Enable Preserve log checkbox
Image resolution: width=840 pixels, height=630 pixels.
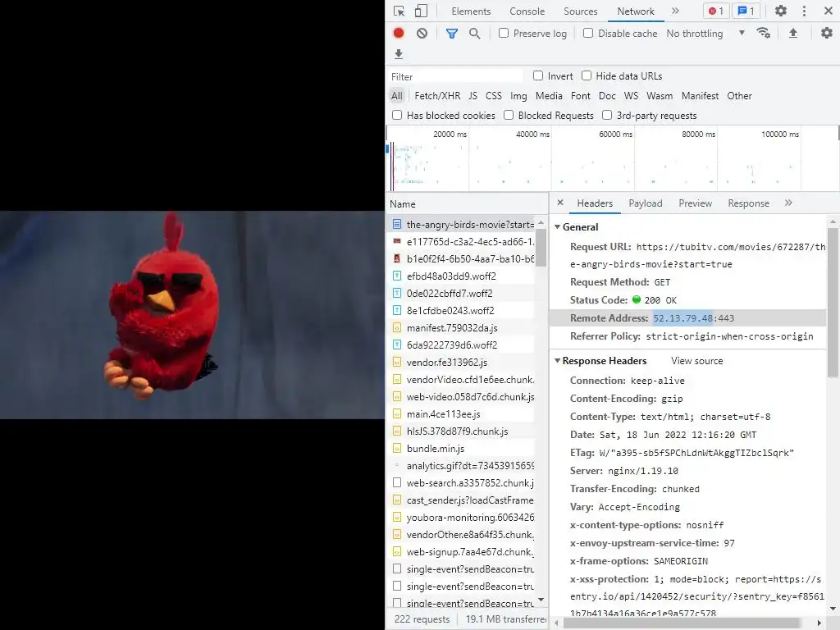(504, 33)
